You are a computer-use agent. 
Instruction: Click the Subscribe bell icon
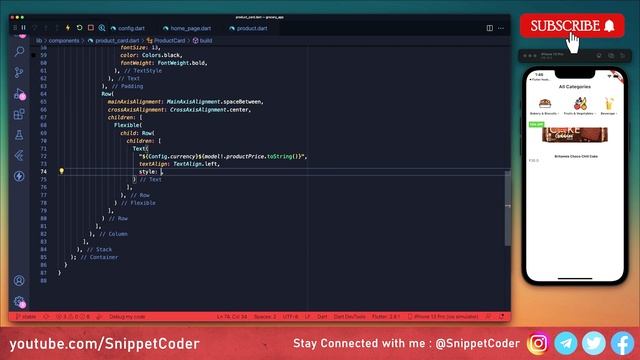(x=609, y=26)
